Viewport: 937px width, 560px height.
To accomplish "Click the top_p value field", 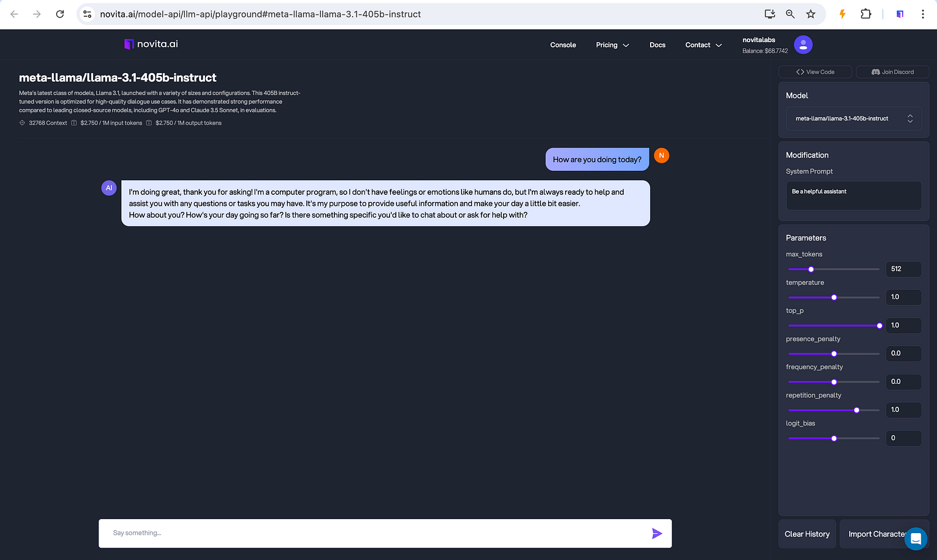I will (x=904, y=325).
